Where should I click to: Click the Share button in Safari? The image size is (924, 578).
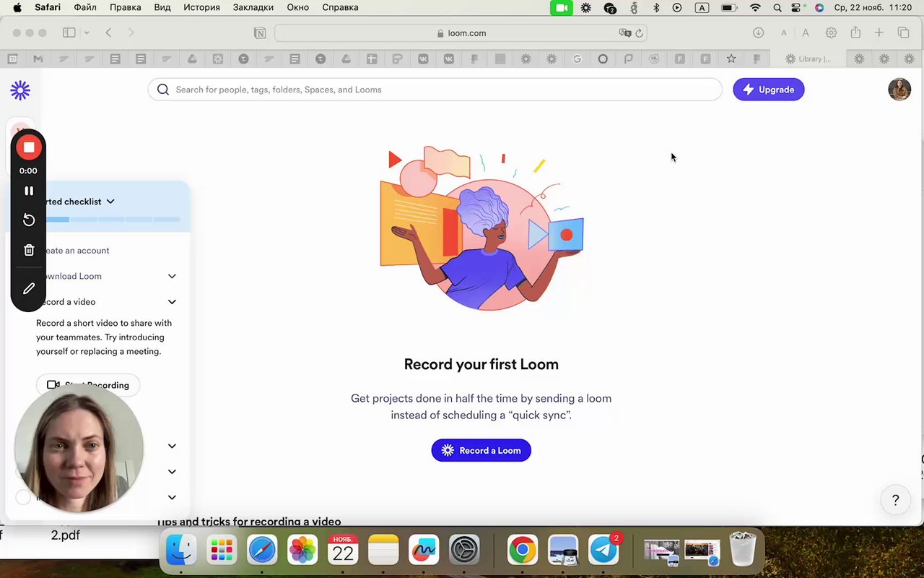click(x=855, y=33)
